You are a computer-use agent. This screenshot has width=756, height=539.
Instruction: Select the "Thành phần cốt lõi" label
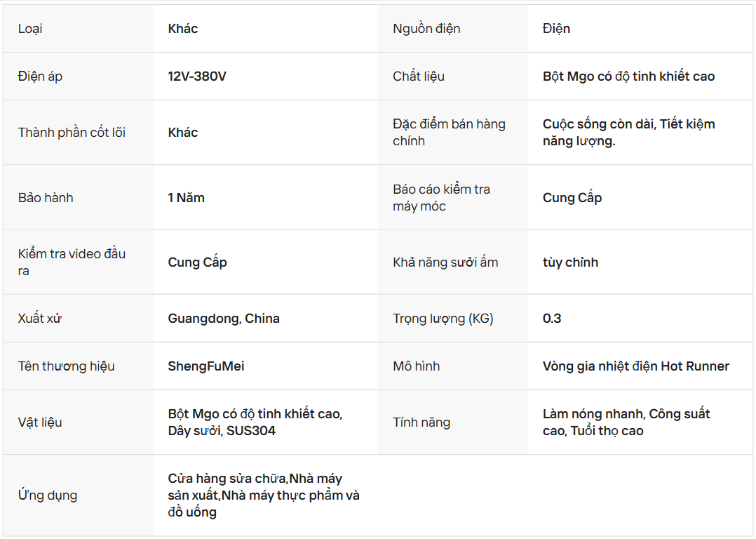point(72,133)
